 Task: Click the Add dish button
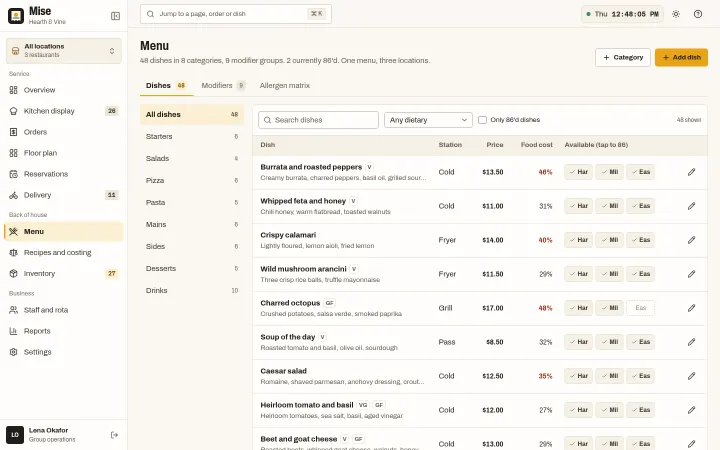click(x=681, y=57)
